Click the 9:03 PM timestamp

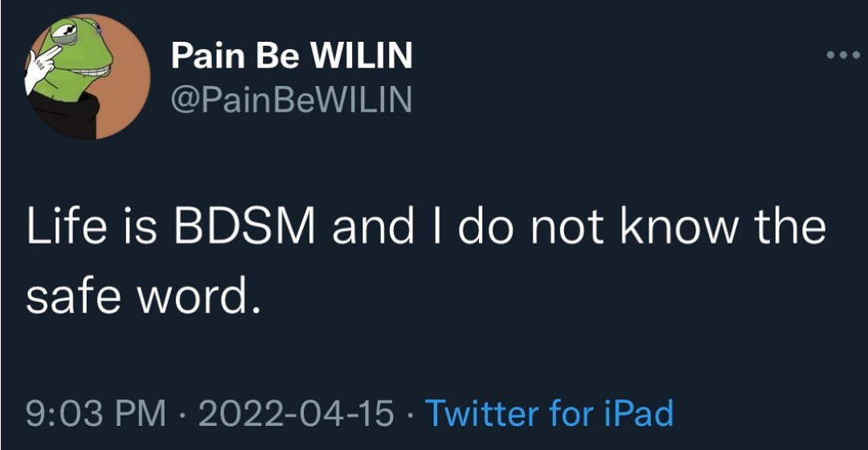(x=95, y=414)
